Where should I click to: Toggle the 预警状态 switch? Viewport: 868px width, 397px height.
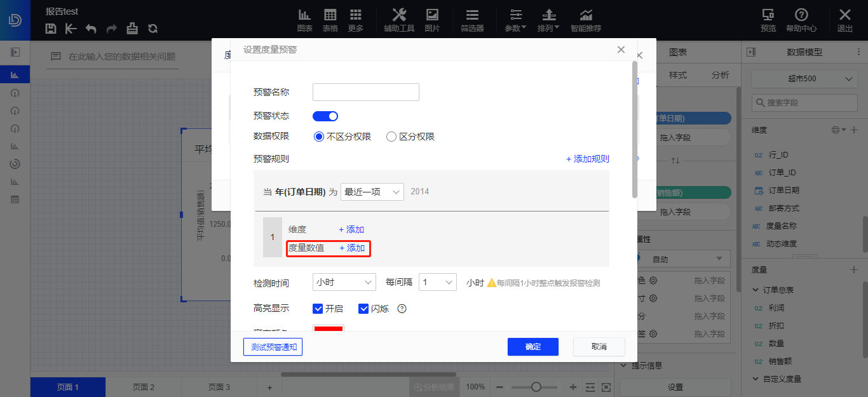[x=325, y=116]
